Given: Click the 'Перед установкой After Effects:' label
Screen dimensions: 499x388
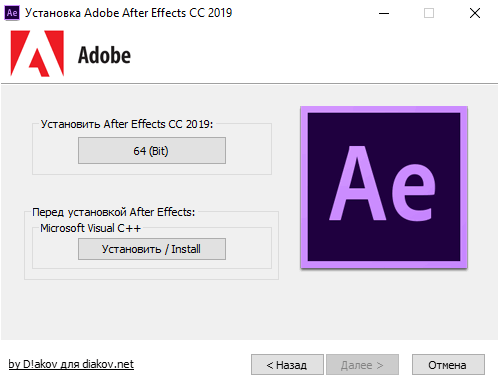Looking at the screenshot, I should (x=113, y=212).
